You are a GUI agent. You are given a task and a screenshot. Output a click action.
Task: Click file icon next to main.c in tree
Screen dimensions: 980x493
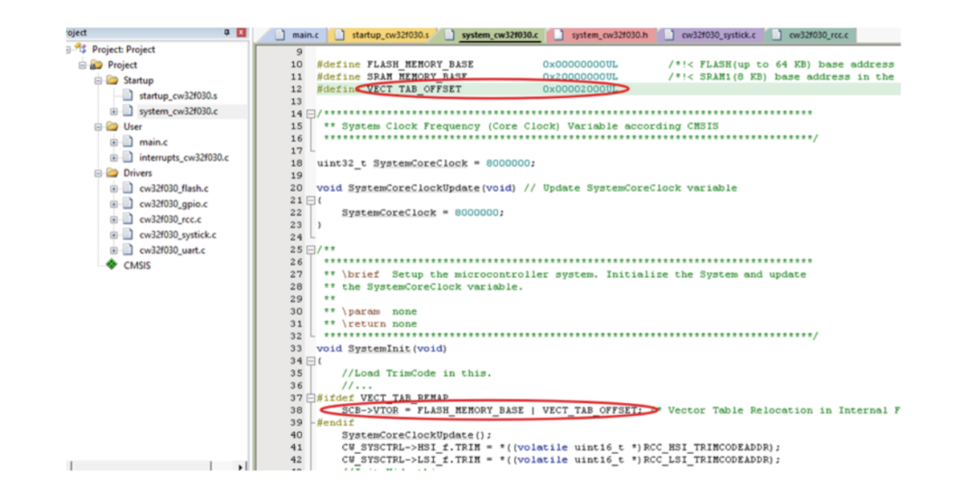click(128, 142)
